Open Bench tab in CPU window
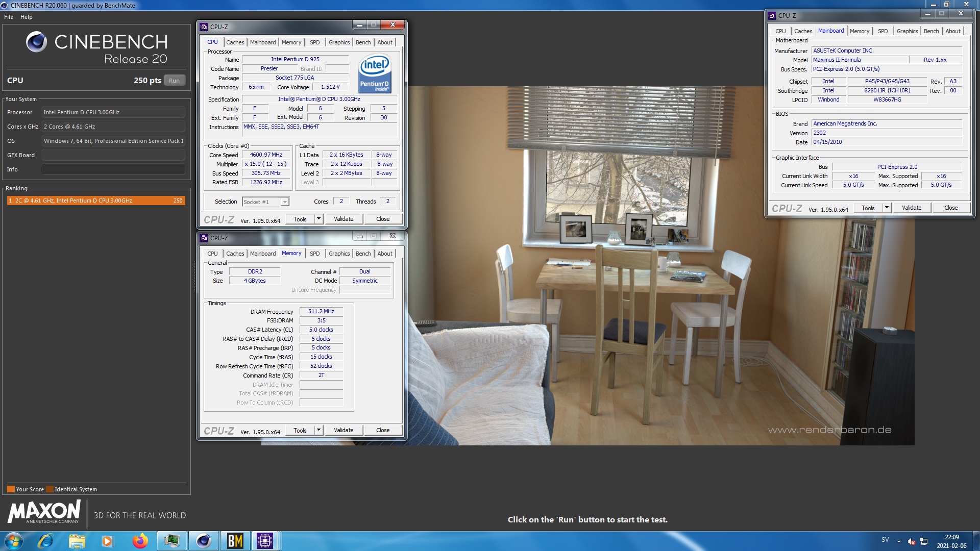 (363, 42)
